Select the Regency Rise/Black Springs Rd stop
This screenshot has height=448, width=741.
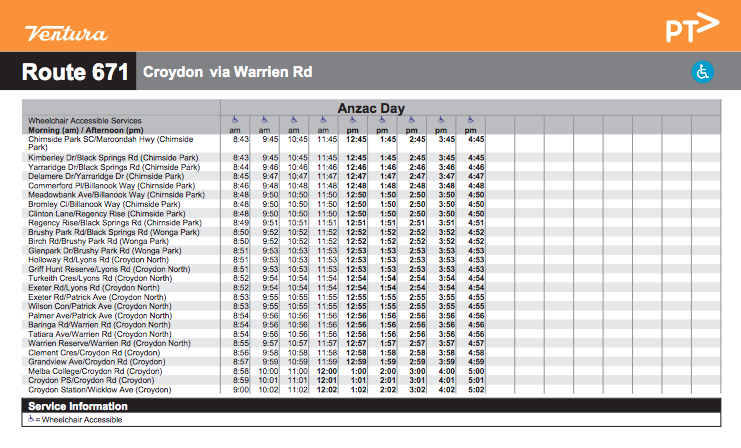click(115, 223)
